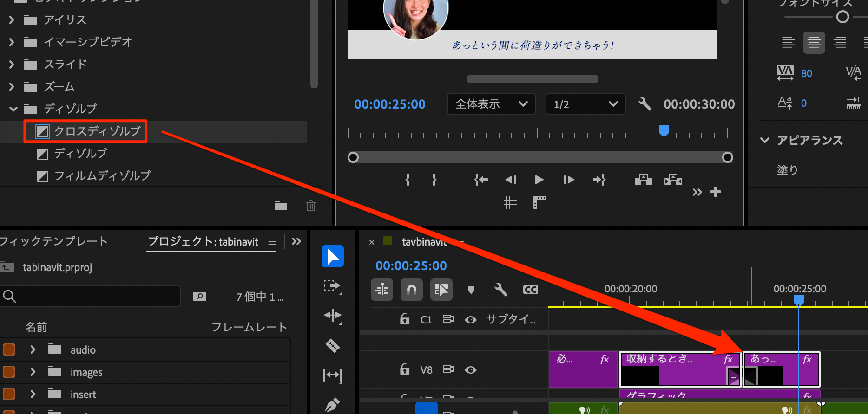Select the Selection arrow tool
Viewport: 868px width, 414px height.
[x=332, y=256]
